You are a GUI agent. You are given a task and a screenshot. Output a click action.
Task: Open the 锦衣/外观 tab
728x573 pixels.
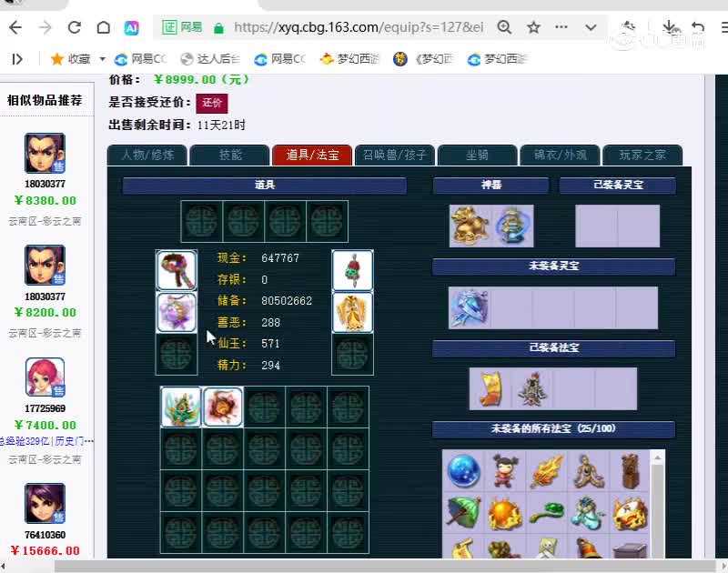[560, 155]
